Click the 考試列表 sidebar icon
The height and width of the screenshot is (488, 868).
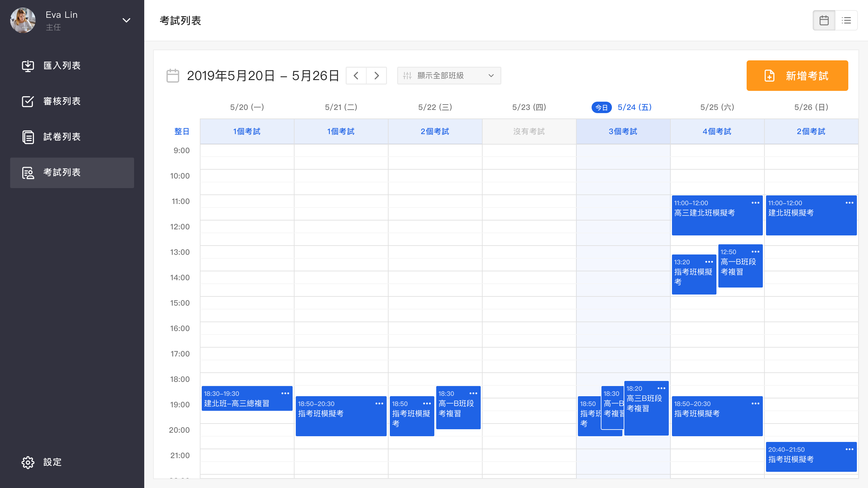pos(28,173)
